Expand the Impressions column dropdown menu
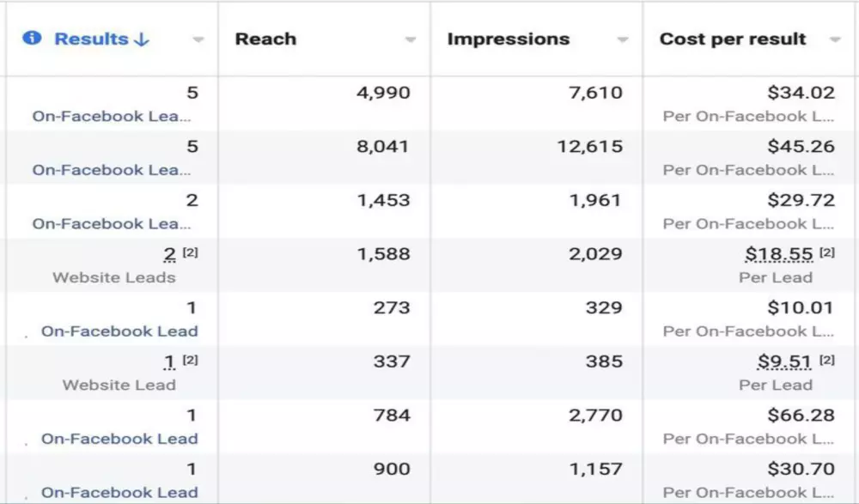Viewport: 859px width, 504px height. click(623, 40)
